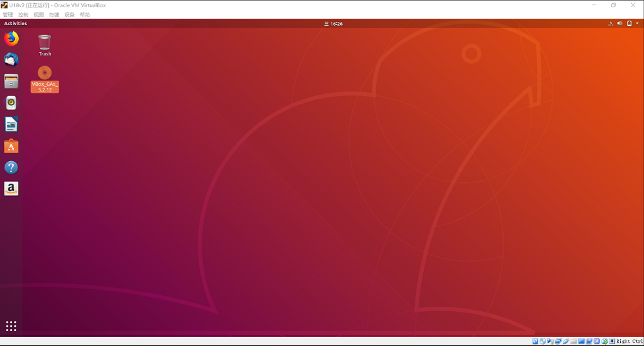This screenshot has width=644, height=346.
Task: Click keyboard capture arrow icon
Action: pos(612,341)
